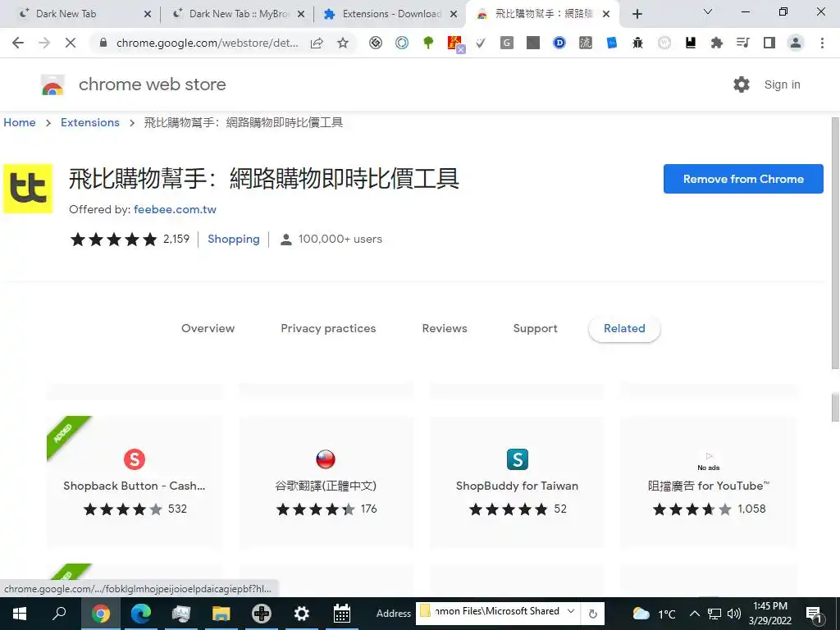The width and height of the screenshot is (840, 630).
Task: Open the Reviews tab
Action: click(445, 328)
